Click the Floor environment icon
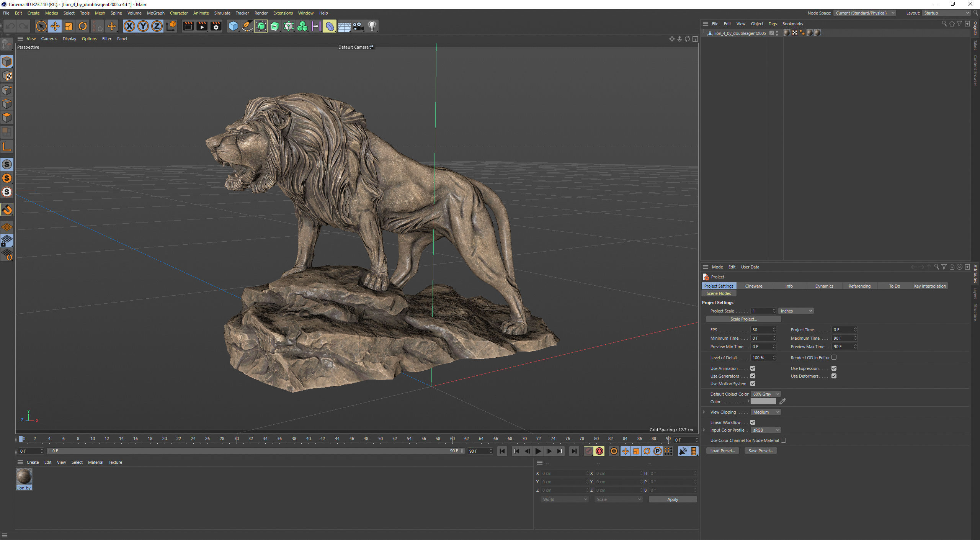This screenshot has height=540, width=980. pyautogui.click(x=344, y=26)
